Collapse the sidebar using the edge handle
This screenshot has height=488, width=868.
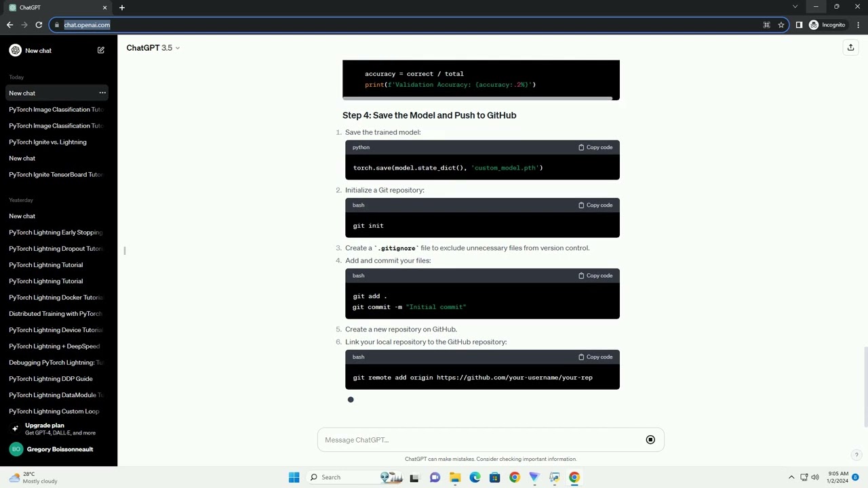click(125, 251)
